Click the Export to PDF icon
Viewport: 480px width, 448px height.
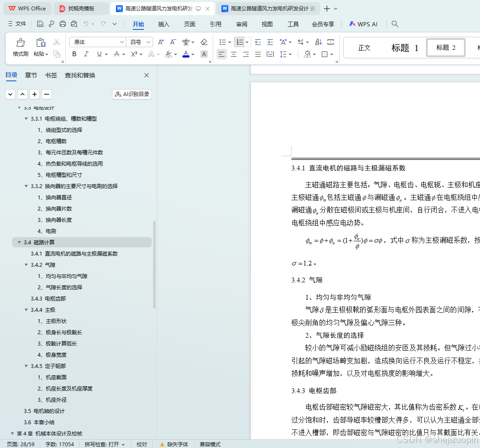[x=51, y=24]
